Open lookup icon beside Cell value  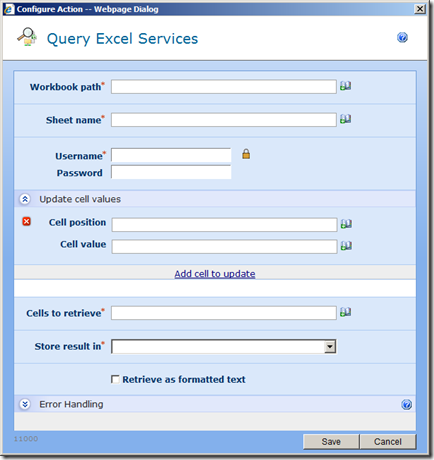coord(346,246)
